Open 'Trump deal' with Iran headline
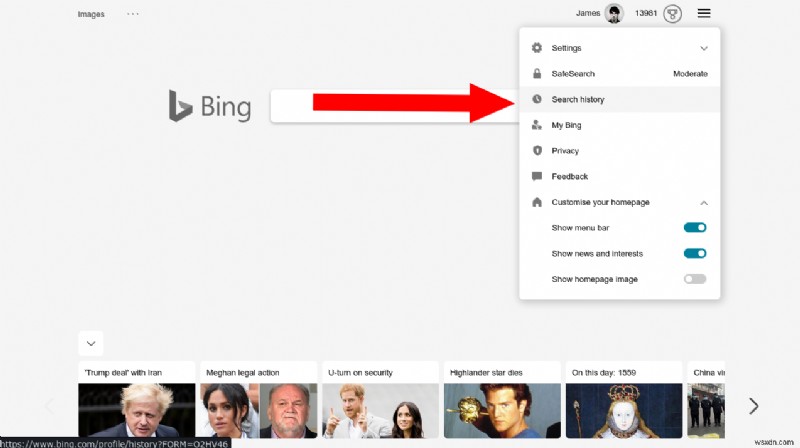 [x=123, y=372]
